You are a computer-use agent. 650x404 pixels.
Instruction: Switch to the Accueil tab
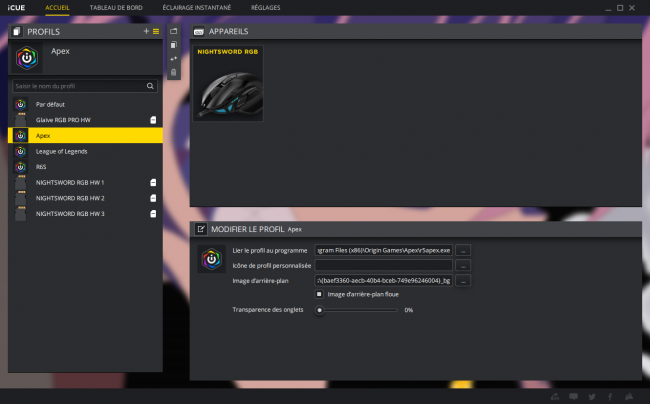57,7
